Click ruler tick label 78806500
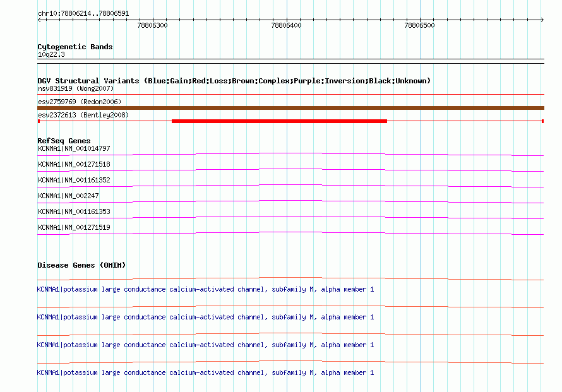562x392 pixels. click(419, 25)
